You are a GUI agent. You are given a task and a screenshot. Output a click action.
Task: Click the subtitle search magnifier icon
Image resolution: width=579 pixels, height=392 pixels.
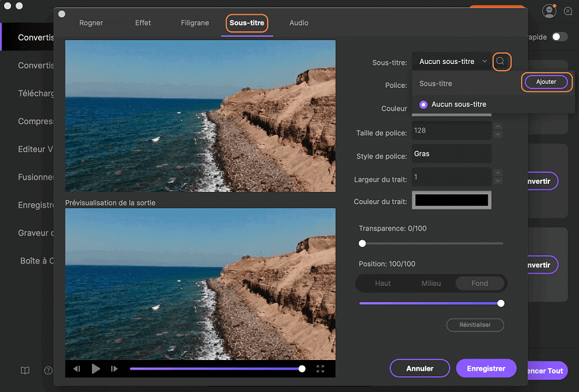pos(501,62)
